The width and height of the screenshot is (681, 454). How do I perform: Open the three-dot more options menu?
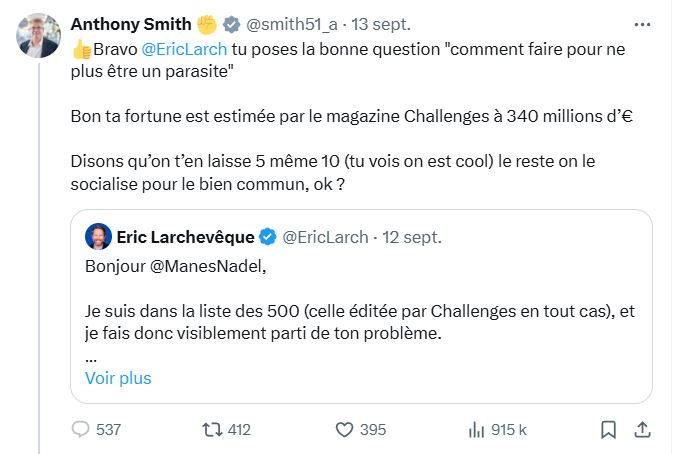pyautogui.click(x=641, y=23)
